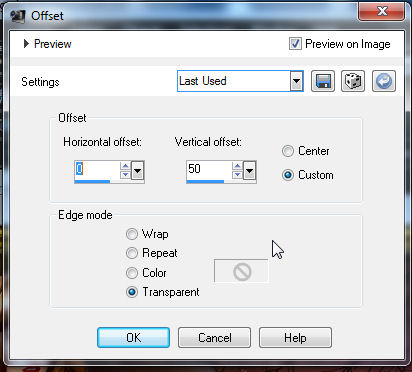Increase Vertical offset with up arrow
The image size is (412, 372).
pyautogui.click(x=237, y=166)
